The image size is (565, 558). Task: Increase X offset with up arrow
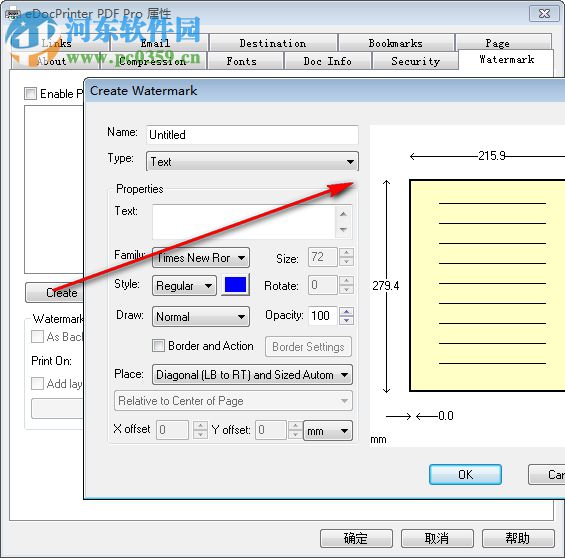200,425
